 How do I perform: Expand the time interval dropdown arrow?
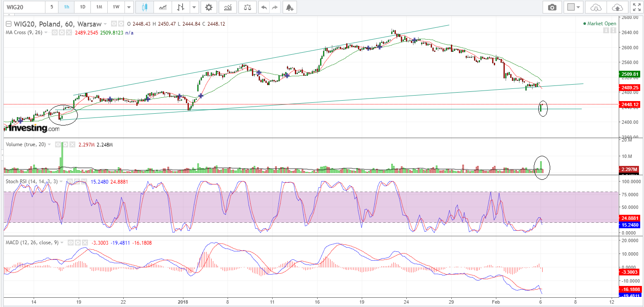(x=129, y=7)
